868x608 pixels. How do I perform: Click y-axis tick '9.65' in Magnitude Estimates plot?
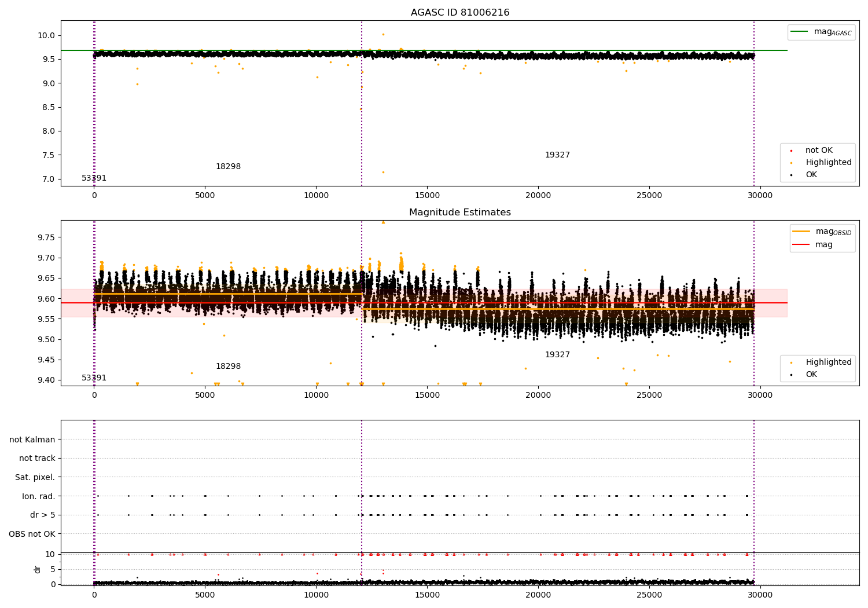46,279
